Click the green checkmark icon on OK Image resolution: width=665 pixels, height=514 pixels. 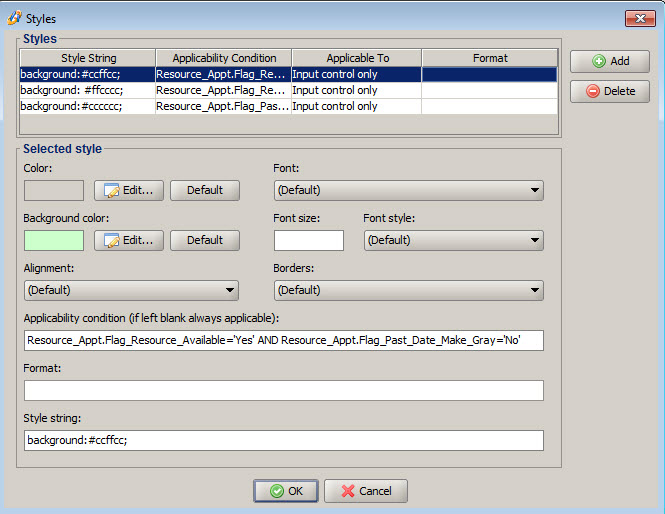tap(277, 491)
